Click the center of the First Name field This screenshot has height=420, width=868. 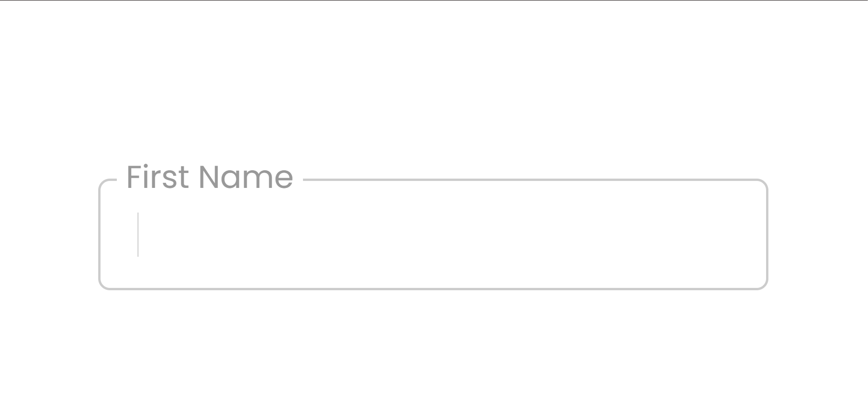click(433, 234)
